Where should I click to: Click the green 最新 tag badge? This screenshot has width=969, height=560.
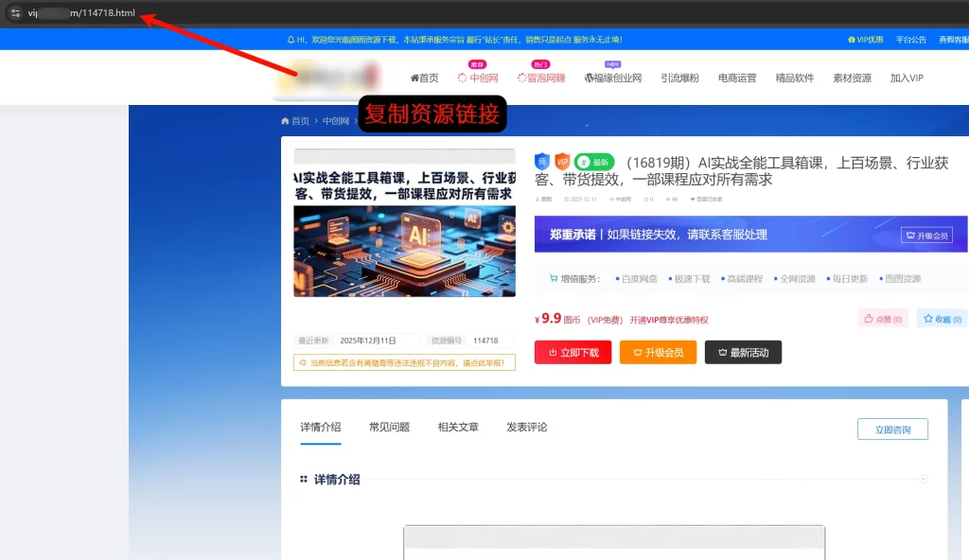(x=594, y=162)
